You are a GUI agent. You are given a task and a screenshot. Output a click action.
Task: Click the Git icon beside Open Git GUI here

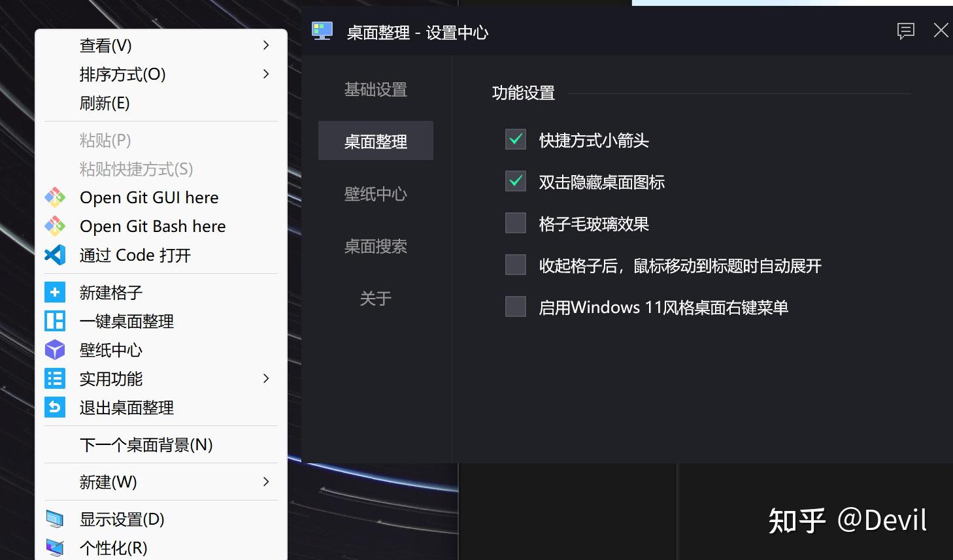coord(55,197)
